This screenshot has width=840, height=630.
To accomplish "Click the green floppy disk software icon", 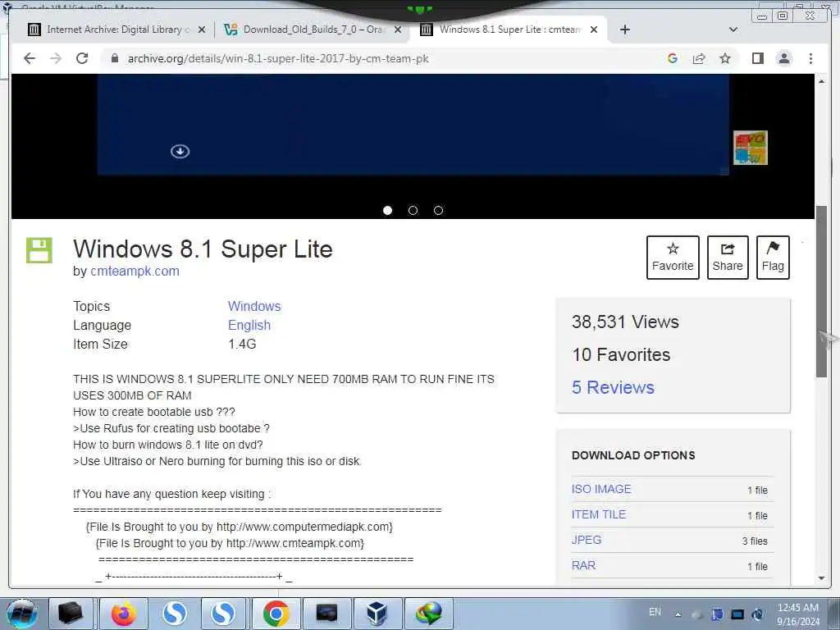I will pyautogui.click(x=39, y=250).
